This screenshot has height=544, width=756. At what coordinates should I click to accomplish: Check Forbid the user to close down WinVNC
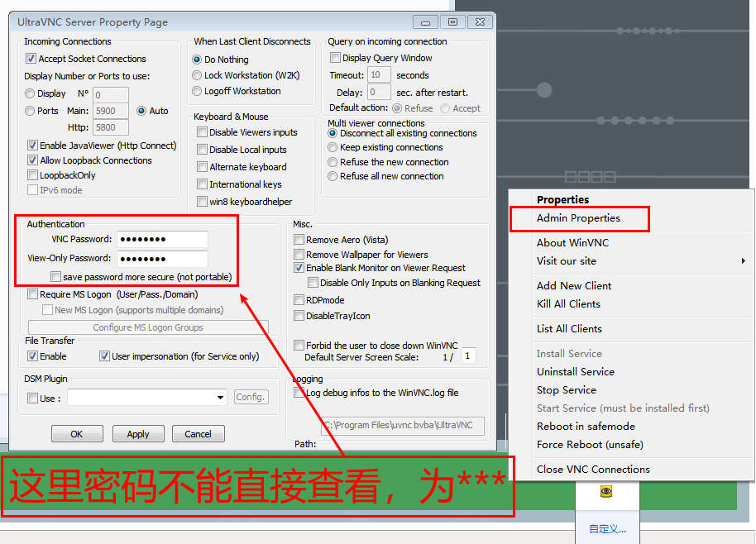[x=299, y=345]
